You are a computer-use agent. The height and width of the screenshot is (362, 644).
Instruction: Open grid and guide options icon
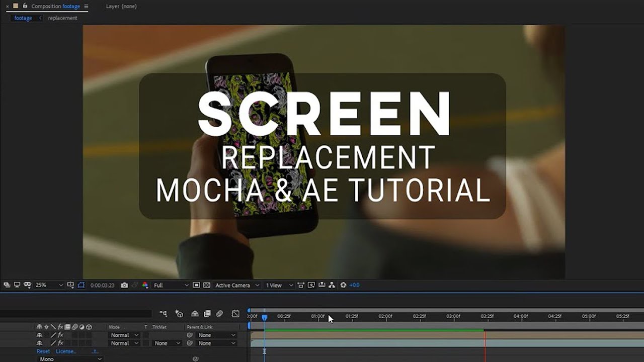[x=71, y=285]
